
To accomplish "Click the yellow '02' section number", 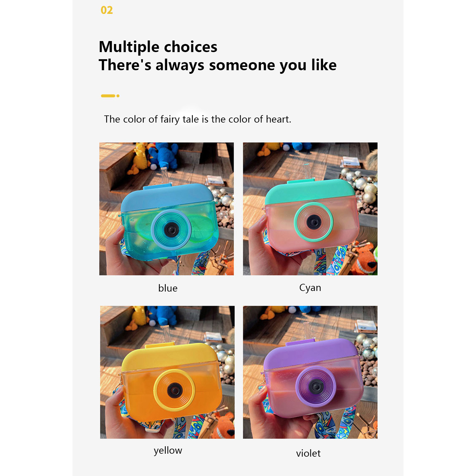I will tap(107, 10).
